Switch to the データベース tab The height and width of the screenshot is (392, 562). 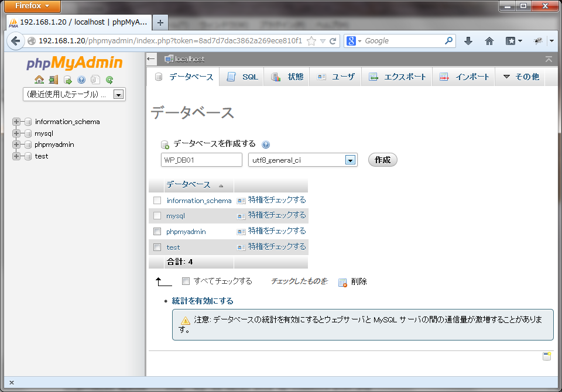tap(184, 77)
